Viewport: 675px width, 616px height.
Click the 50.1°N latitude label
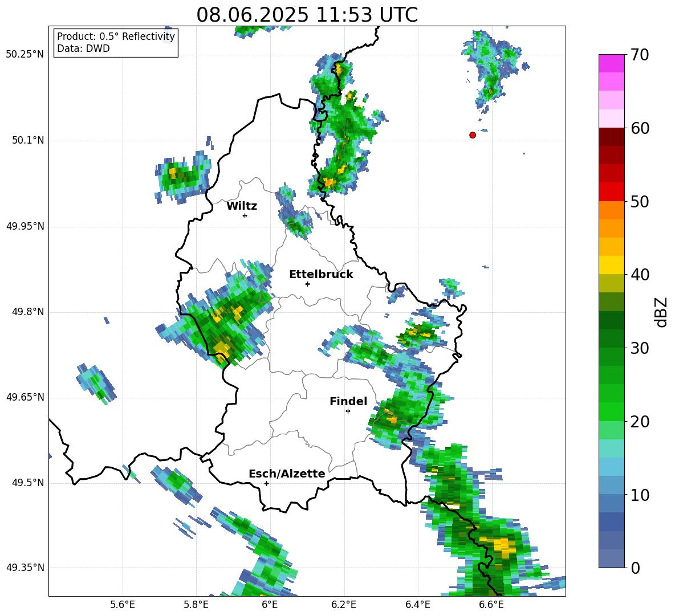click(28, 141)
